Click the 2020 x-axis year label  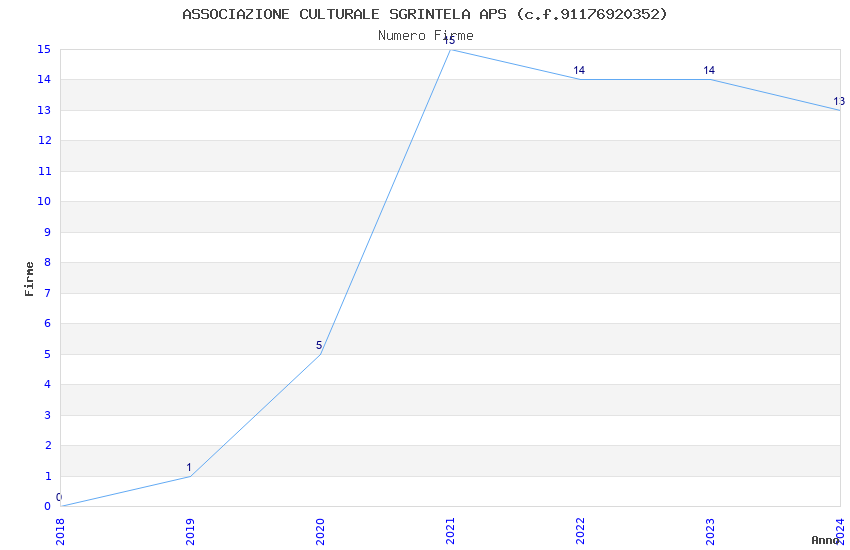click(320, 532)
